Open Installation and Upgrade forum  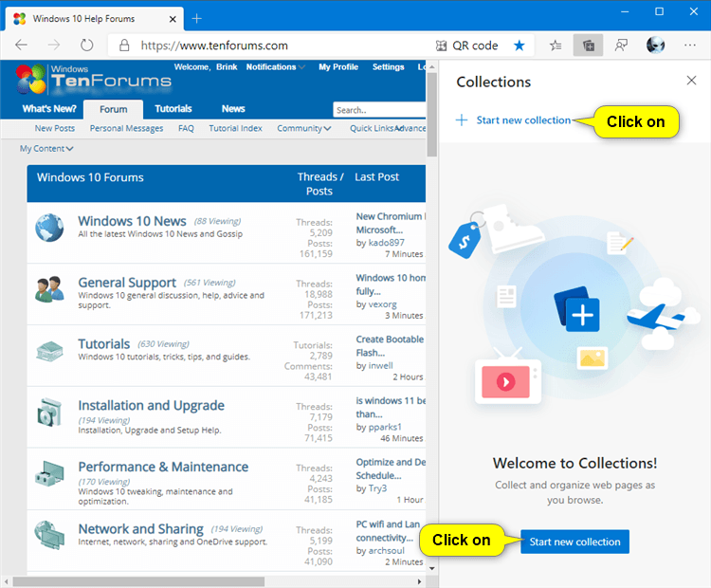151,405
